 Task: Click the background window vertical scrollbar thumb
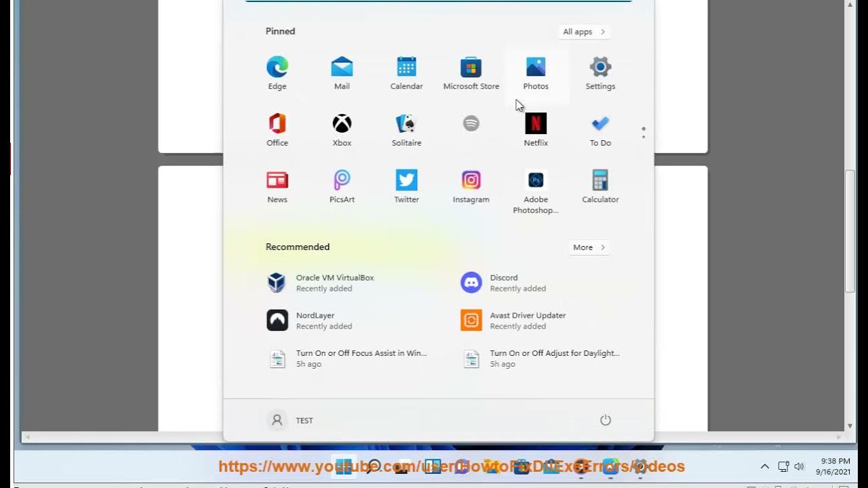(850, 230)
